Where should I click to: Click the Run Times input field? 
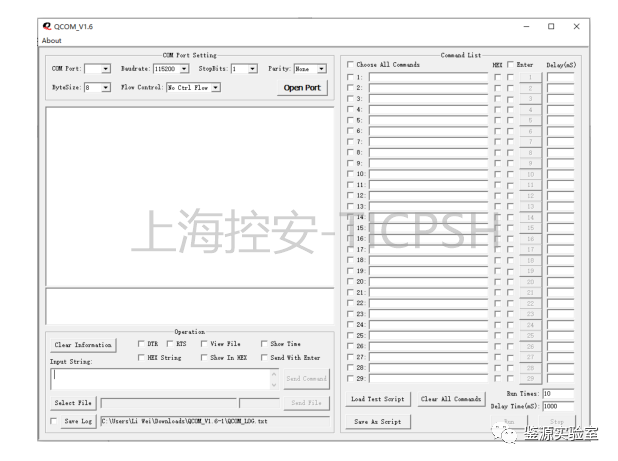pyautogui.click(x=558, y=394)
